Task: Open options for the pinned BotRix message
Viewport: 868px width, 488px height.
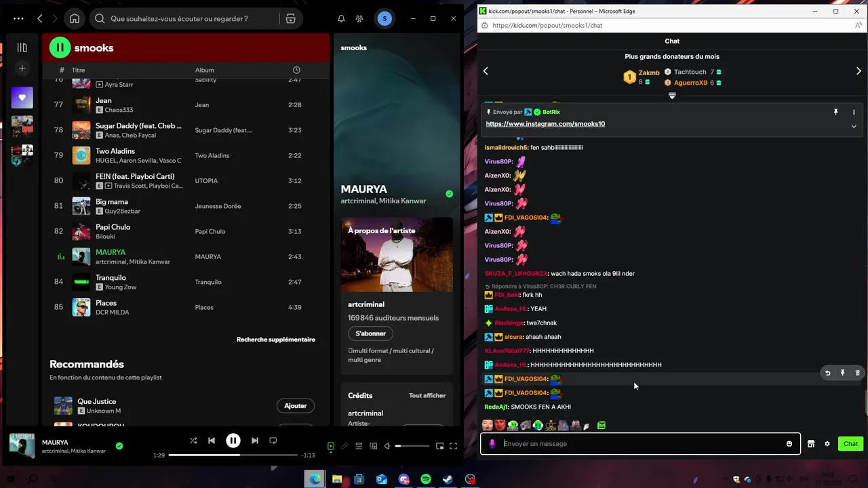Action: click(854, 112)
